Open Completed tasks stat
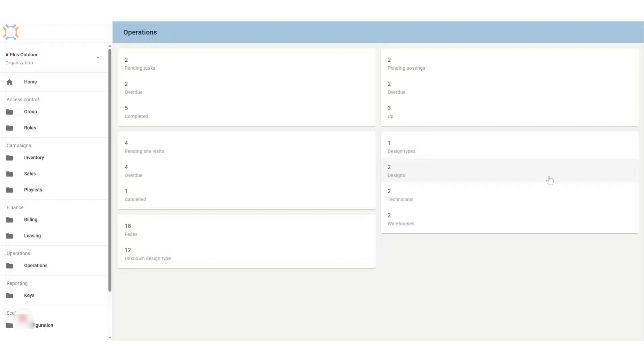The width and height of the screenshot is (644, 362). pyautogui.click(x=247, y=112)
